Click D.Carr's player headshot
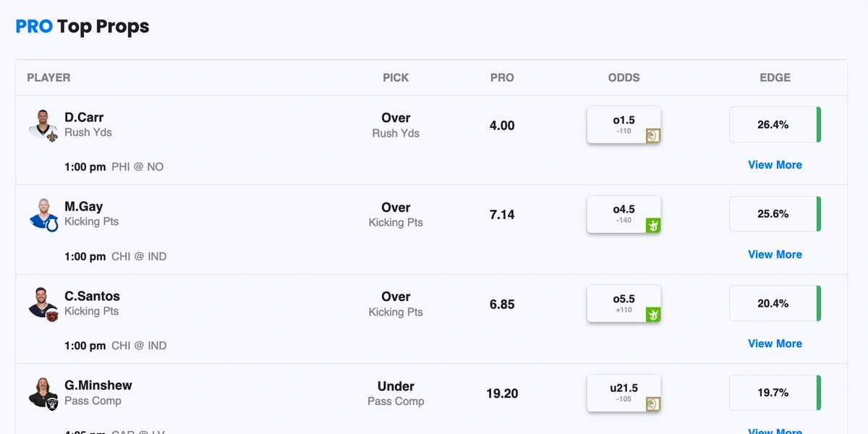Viewport: 868px width, 434px height. click(43, 124)
